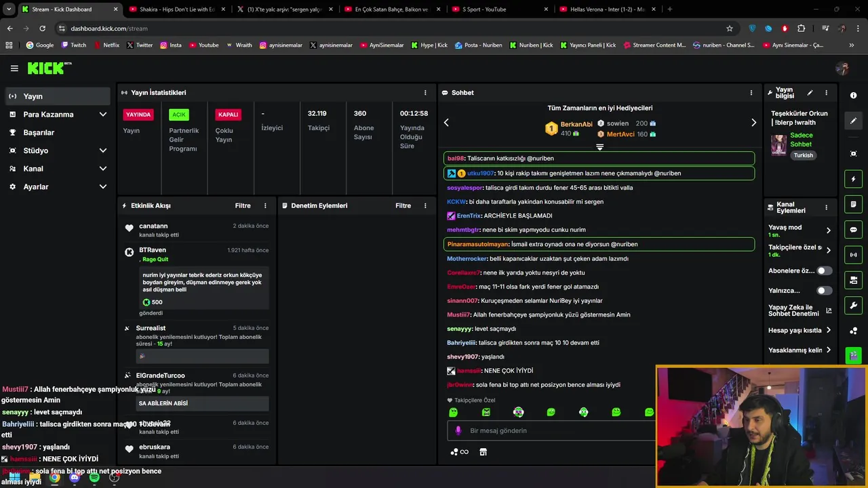Switch to the En Çok Satan Bahçe tab
This screenshot has height=488, width=868.
[x=393, y=9]
